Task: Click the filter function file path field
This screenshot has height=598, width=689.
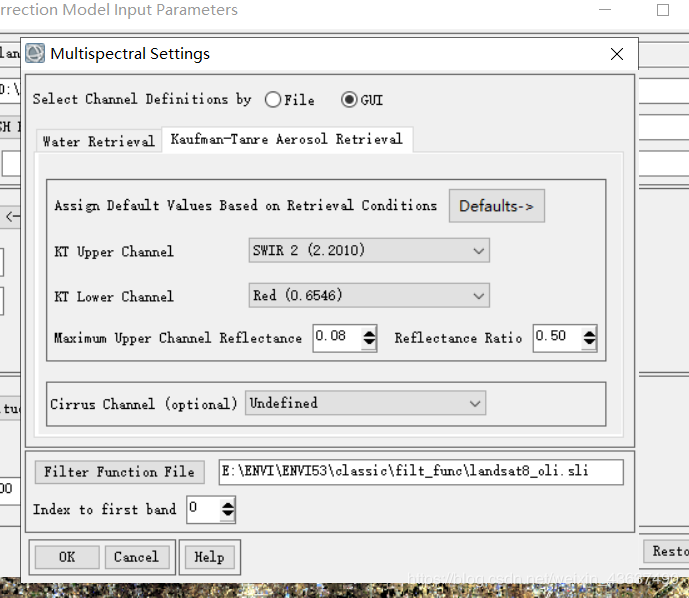Action: pyautogui.click(x=420, y=472)
